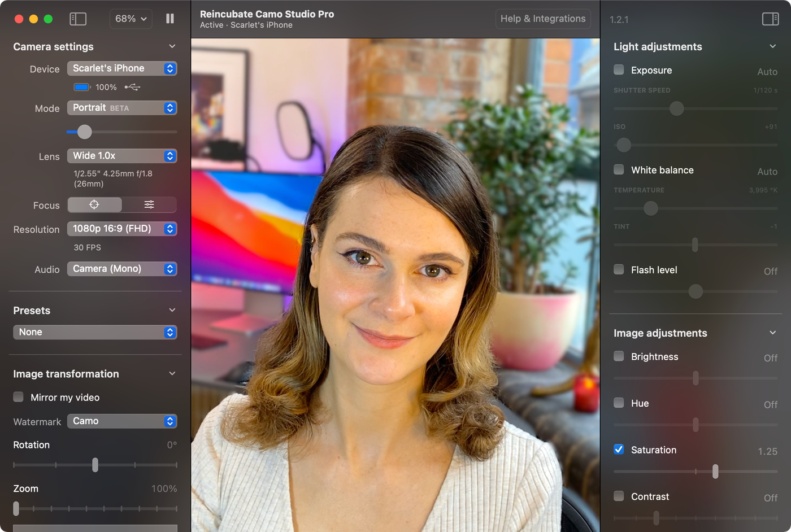Pause the camera video feed
This screenshot has height=532, width=791.
[x=170, y=19]
